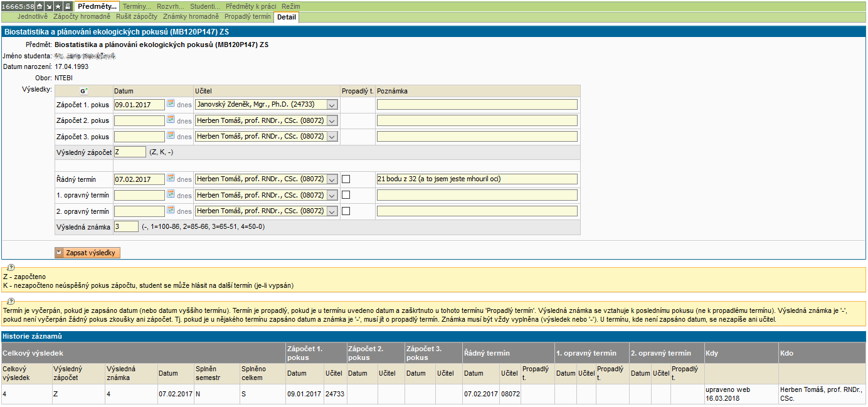The width and height of the screenshot is (868, 407).
Task: Click Zapsat výsledky button
Action: pos(87,253)
